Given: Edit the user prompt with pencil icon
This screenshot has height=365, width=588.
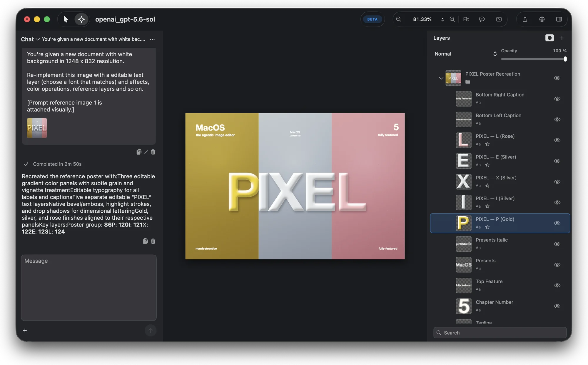Looking at the screenshot, I should (x=146, y=152).
